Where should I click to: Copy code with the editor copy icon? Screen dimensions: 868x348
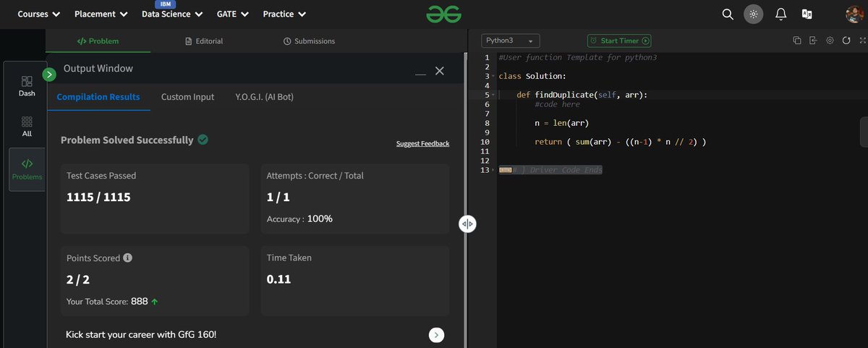(797, 41)
